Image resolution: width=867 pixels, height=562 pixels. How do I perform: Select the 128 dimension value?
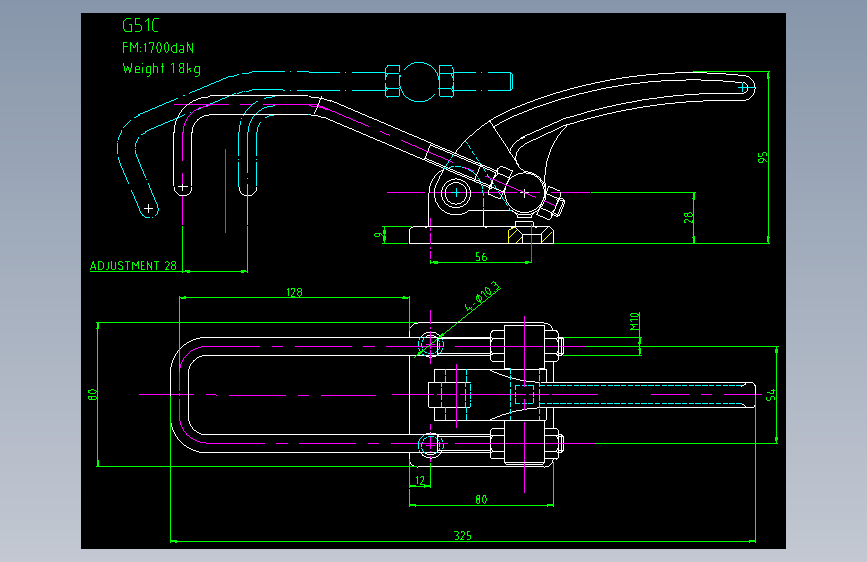(x=294, y=292)
